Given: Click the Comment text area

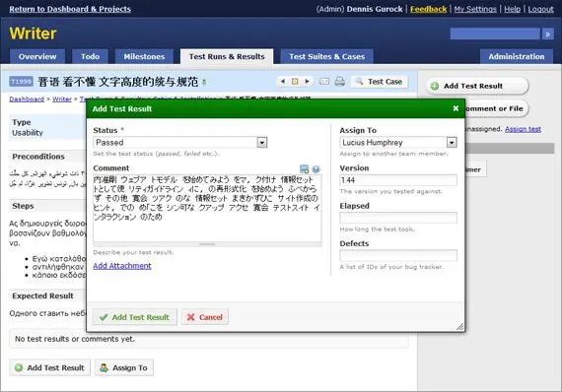Looking at the screenshot, I should (207, 208).
